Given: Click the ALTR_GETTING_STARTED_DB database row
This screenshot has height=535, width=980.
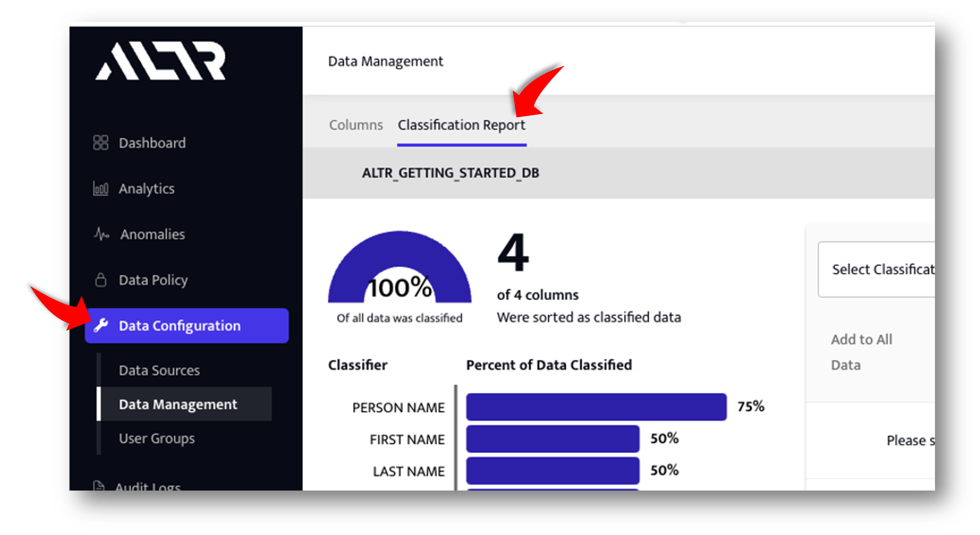Looking at the screenshot, I should (x=451, y=173).
